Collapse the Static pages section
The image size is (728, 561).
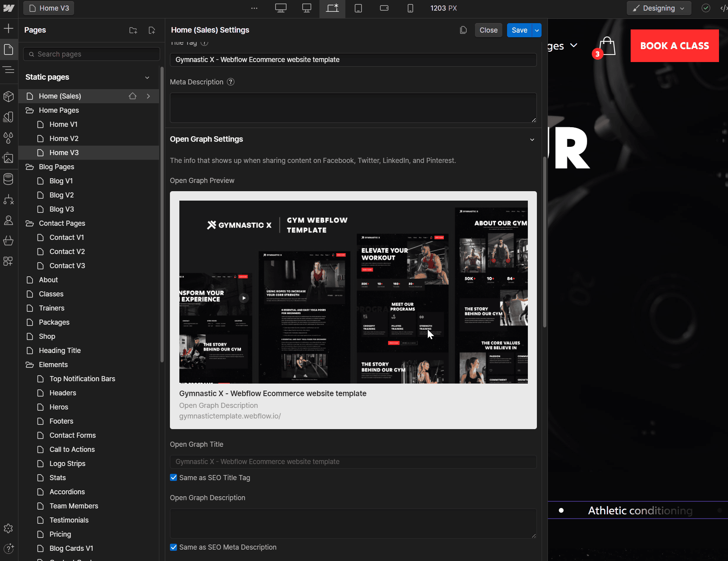(147, 77)
